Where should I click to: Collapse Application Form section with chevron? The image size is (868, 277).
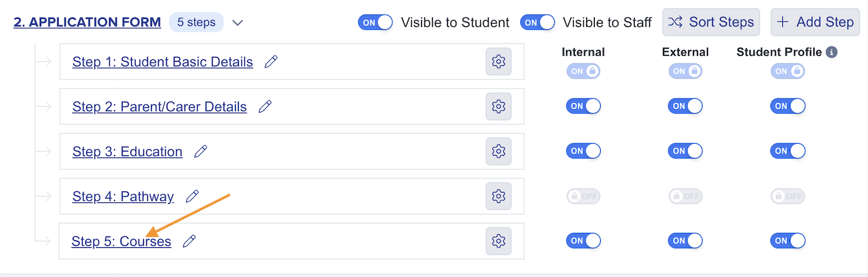237,23
